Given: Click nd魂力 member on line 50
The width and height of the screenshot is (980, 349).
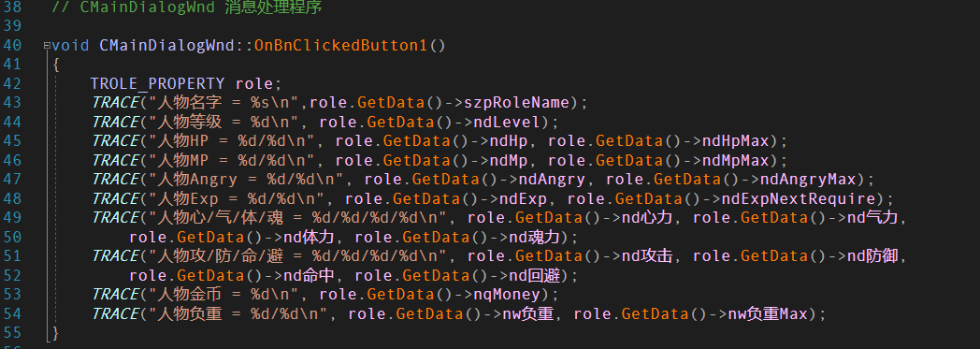Looking at the screenshot, I should pos(535,237).
